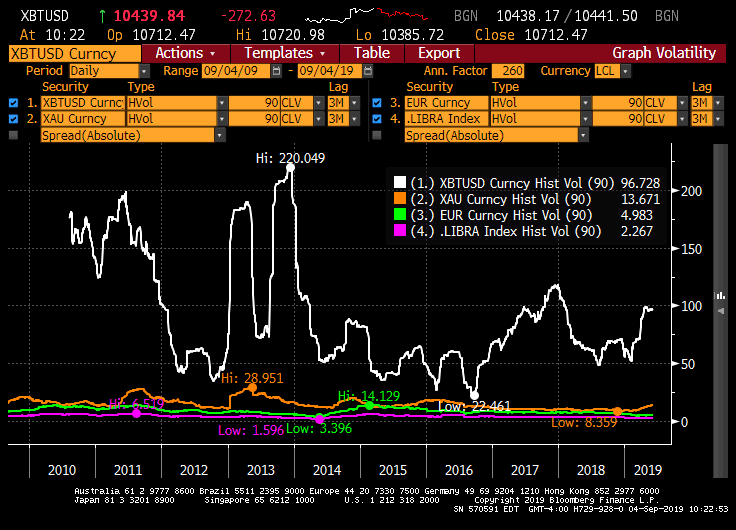Toggle checkbox for security 3 EUR Curncy

pos(377,103)
